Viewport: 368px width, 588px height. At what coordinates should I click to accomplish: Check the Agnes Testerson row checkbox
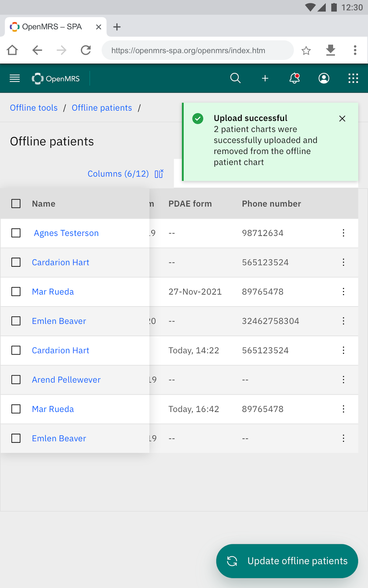pyautogui.click(x=16, y=233)
